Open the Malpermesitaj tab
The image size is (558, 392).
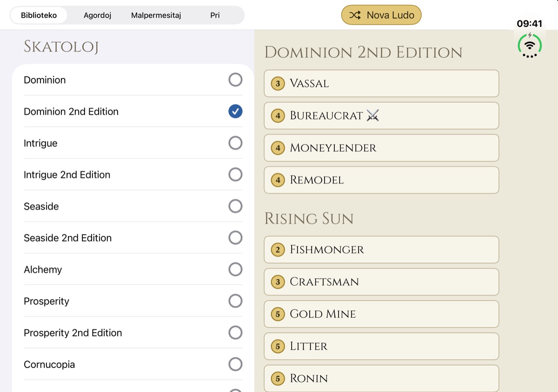pyautogui.click(x=156, y=15)
